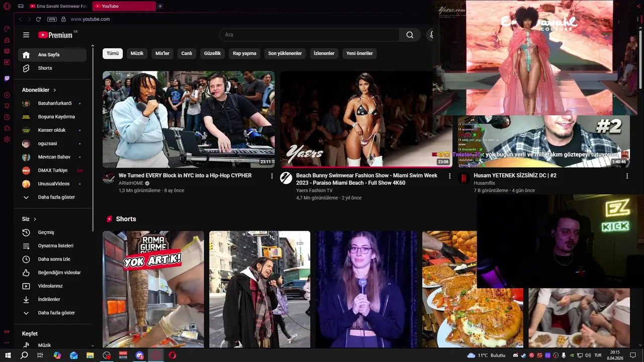Select the Müzik filter chip
The height and width of the screenshot is (362, 644).
(137, 53)
